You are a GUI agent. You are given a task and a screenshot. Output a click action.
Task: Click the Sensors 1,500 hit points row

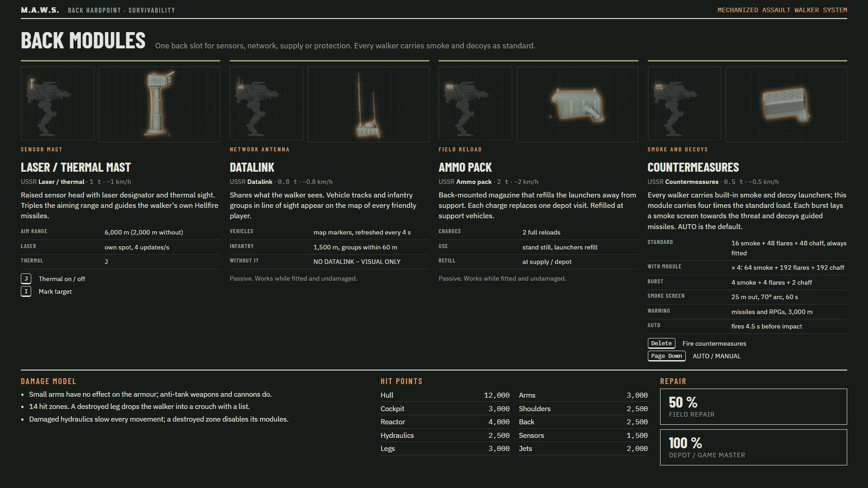coord(583,436)
